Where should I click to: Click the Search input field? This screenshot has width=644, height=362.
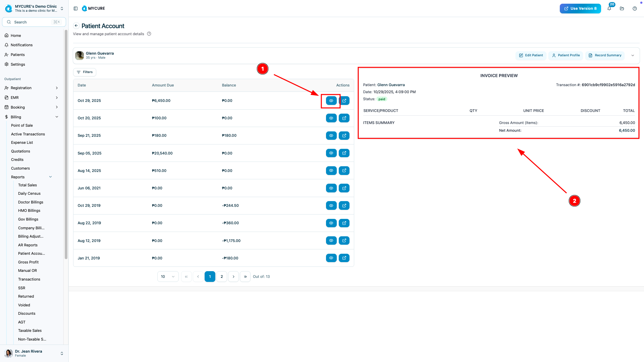[x=34, y=22]
